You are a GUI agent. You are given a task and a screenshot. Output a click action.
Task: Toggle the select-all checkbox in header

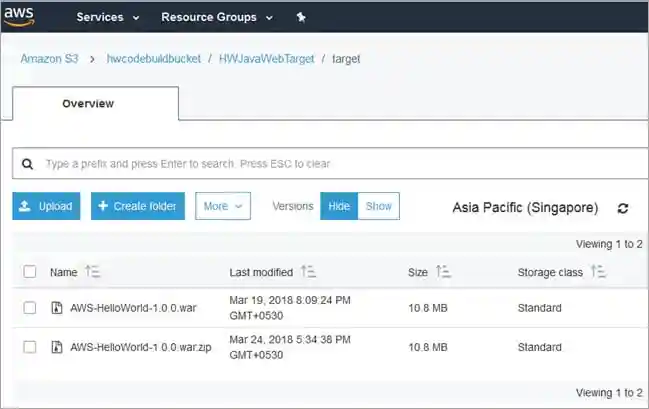30,272
